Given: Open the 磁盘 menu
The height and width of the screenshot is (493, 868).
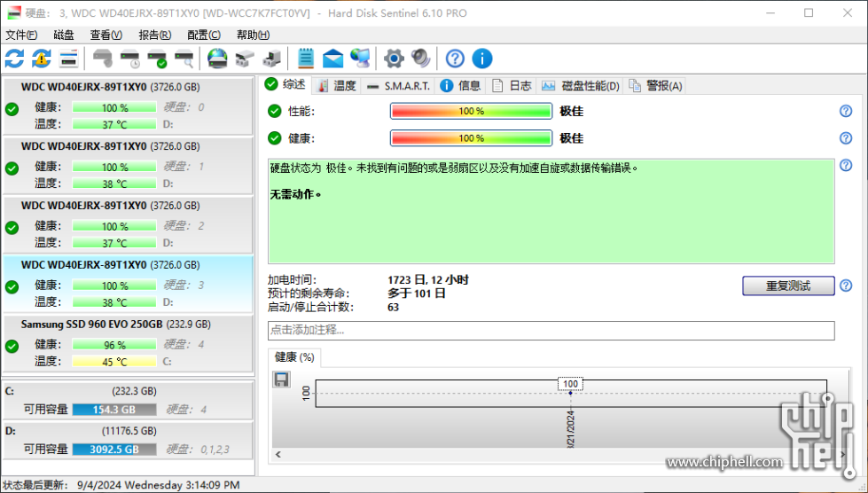Looking at the screenshot, I should click(x=64, y=35).
